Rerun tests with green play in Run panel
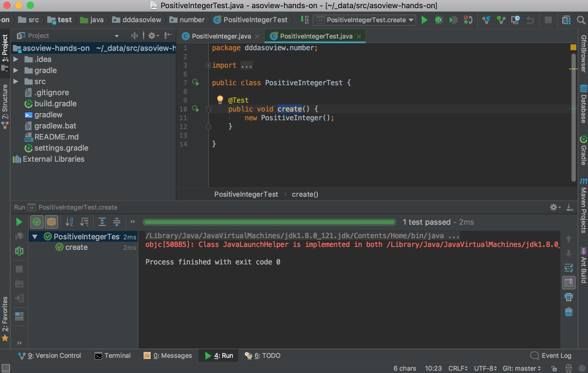Image resolution: width=588 pixels, height=373 pixels. tap(19, 222)
